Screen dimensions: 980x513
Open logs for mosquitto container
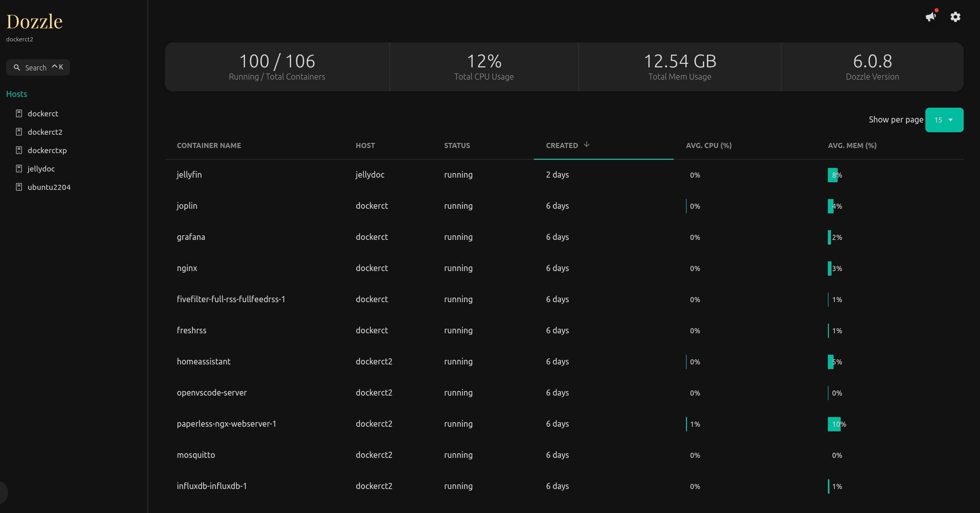tap(195, 455)
